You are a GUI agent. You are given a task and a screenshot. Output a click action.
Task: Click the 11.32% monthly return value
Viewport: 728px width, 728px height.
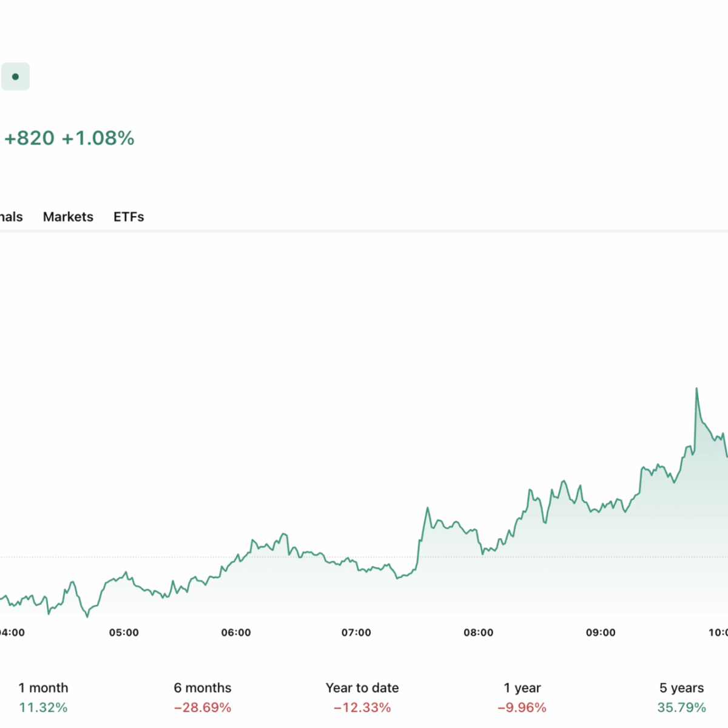[43, 707]
